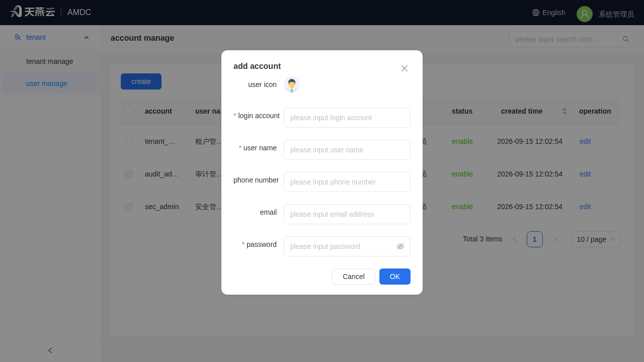
Task: Select page number 1 in pagination
Action: click(x=535, y=239)
